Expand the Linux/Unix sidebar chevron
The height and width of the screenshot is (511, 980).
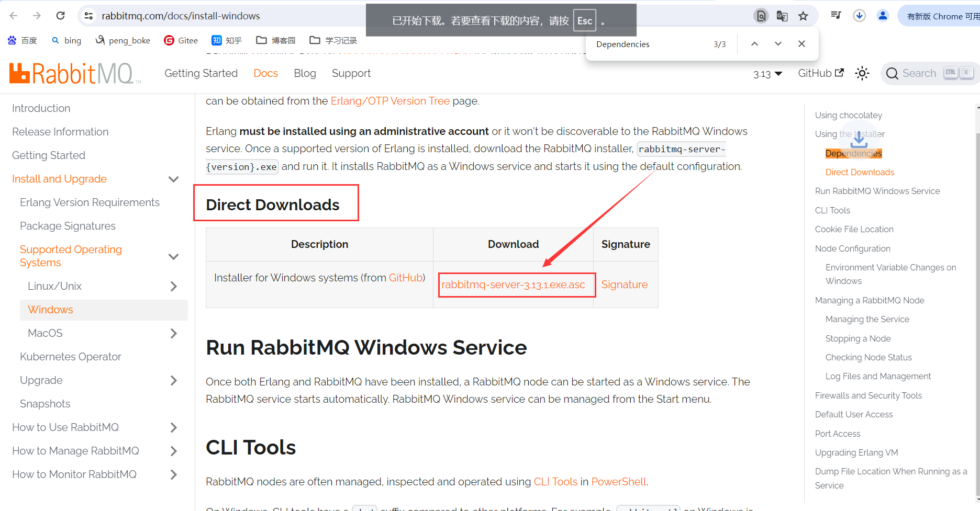point(174,286)
